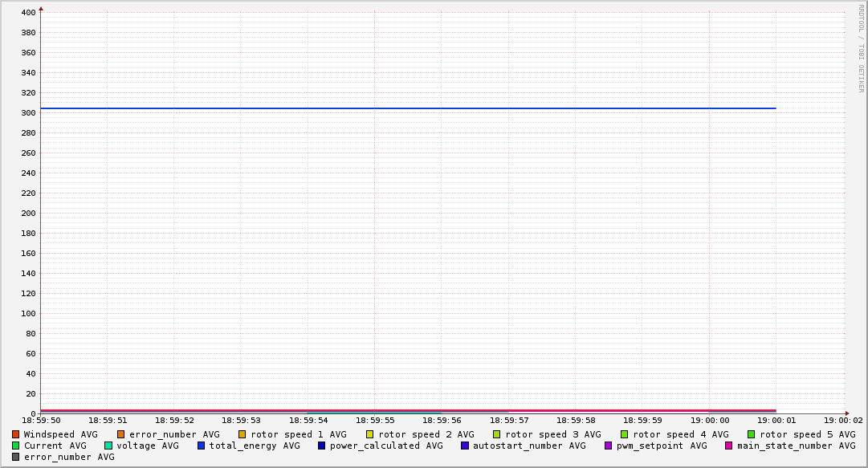Select the teal voltage AVG legend swatch
Screen dimensions: 868x468
click(108, 446)
